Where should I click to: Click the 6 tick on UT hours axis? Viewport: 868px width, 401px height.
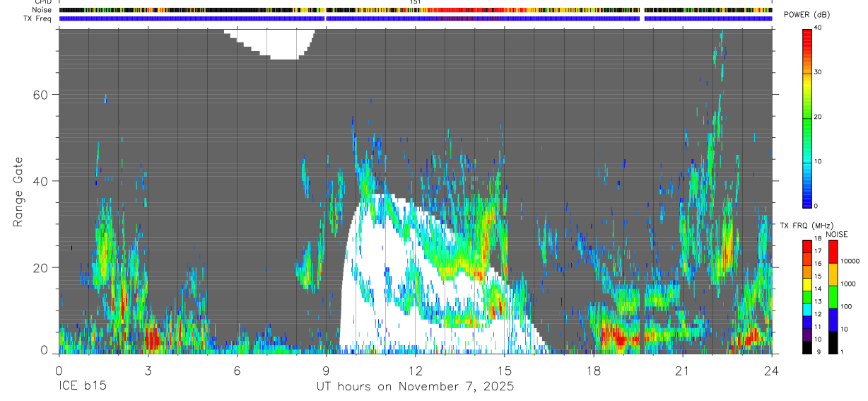(237, 371)
